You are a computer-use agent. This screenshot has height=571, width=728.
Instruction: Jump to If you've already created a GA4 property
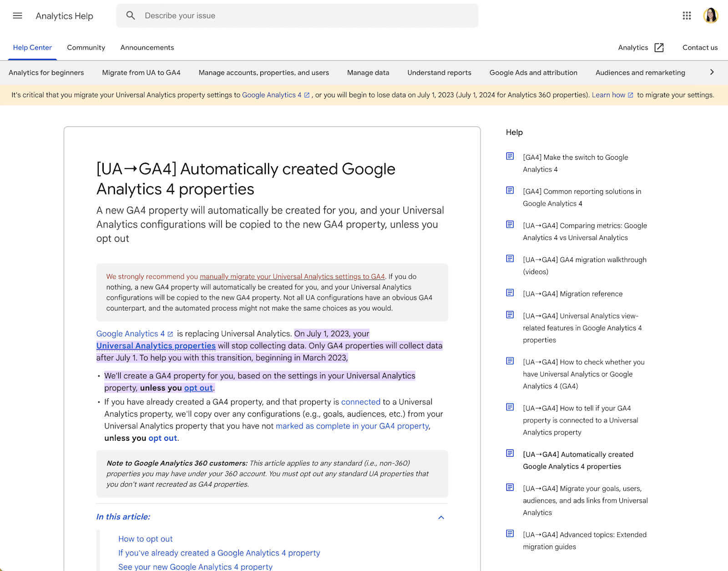click(x=219, y=553)
